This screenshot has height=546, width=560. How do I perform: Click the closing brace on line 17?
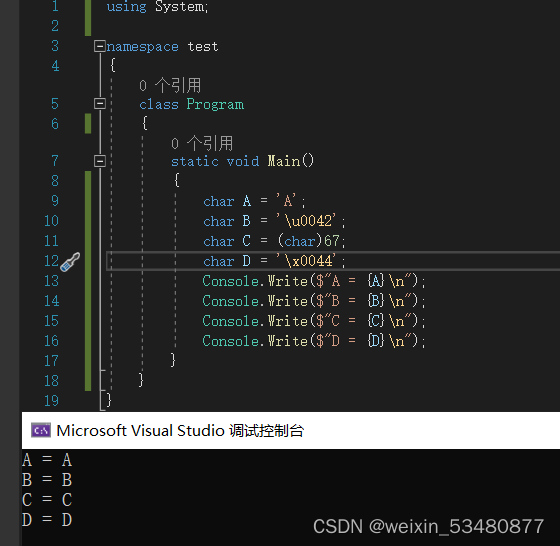(173, 360)
